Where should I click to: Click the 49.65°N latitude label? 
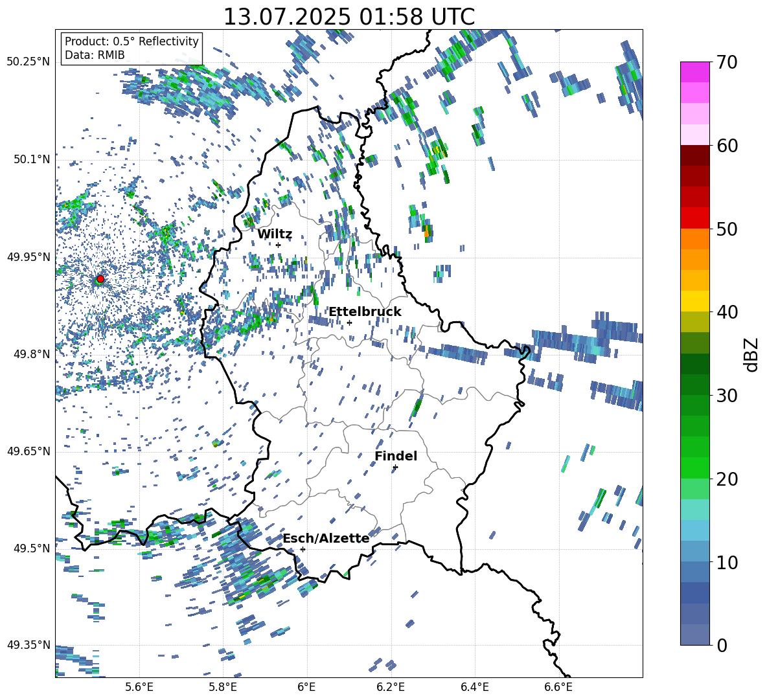[x=29, y=451]
